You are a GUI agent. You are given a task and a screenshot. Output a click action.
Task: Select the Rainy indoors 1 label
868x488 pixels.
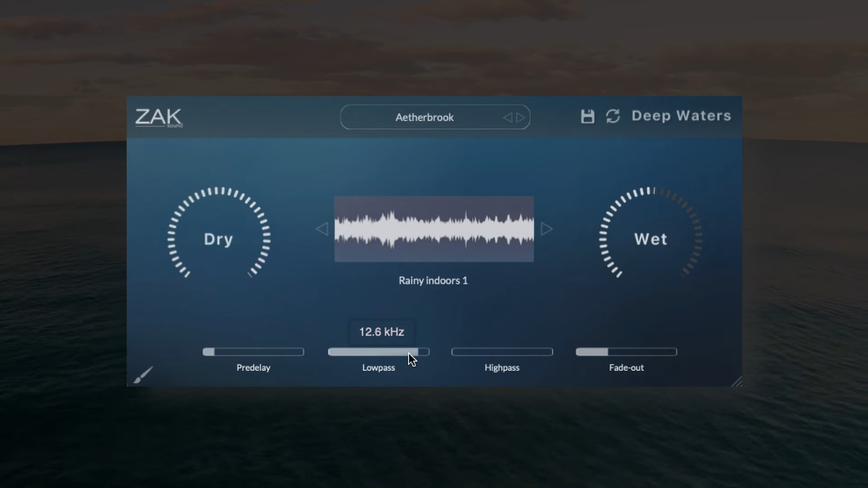coord(433,281)
